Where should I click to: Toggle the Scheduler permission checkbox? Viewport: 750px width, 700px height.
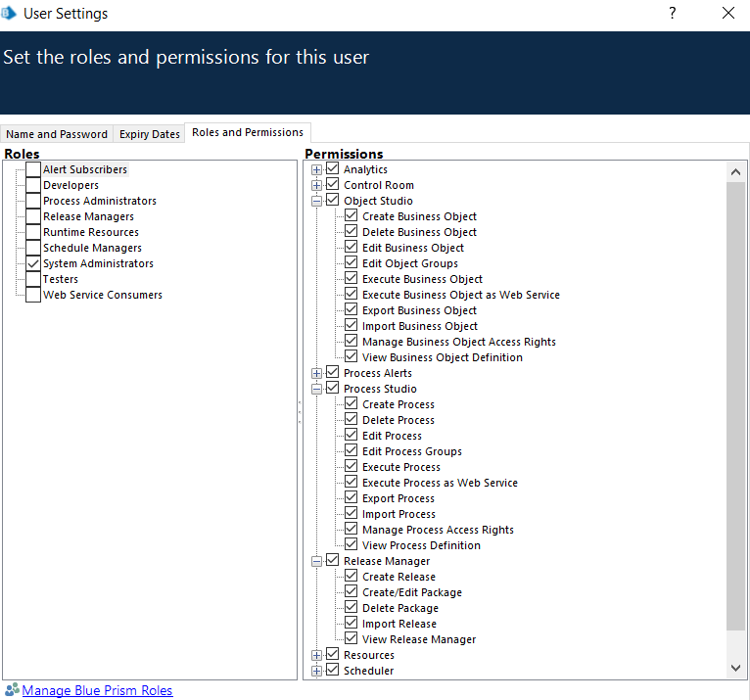333,670
